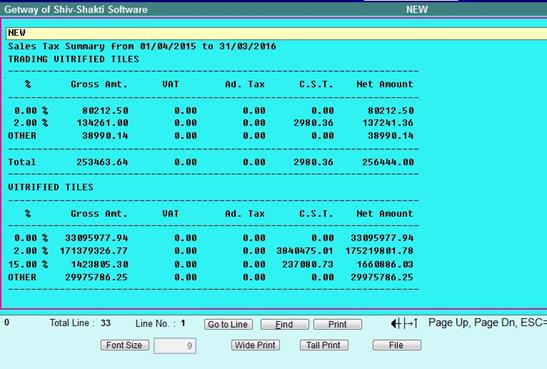Click the Total Line : 33 status text
Viewport: 547px width, 369px height.
[80, 323]
